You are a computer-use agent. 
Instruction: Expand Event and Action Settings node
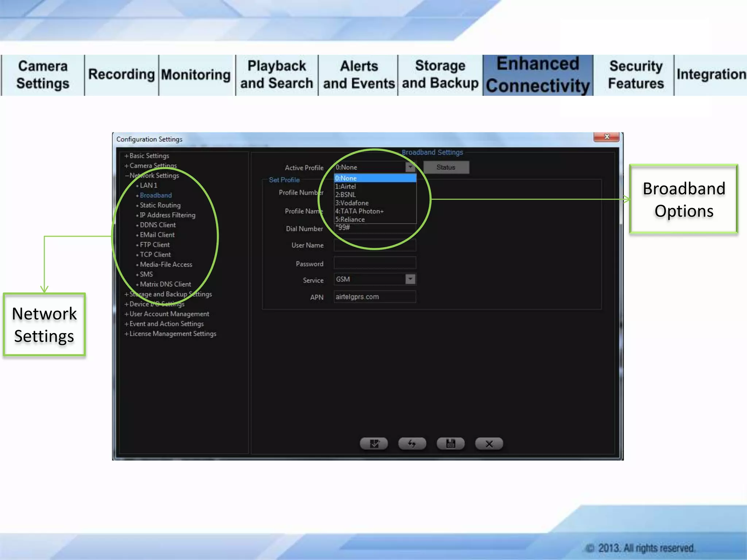(127, 324)
